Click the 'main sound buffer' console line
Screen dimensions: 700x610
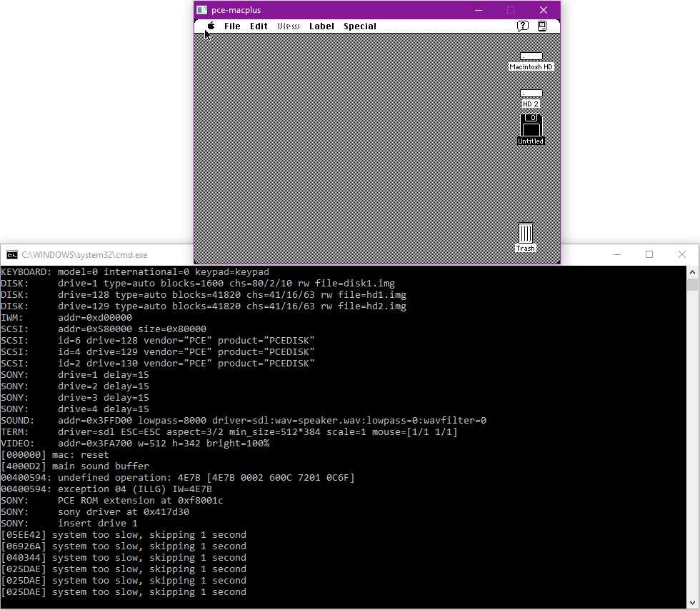click(74, 466)
